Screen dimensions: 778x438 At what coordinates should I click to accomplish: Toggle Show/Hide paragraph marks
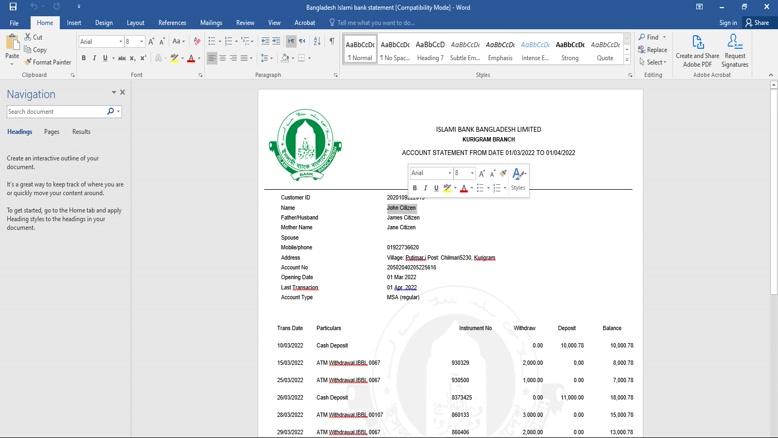[x=332, y=41]
